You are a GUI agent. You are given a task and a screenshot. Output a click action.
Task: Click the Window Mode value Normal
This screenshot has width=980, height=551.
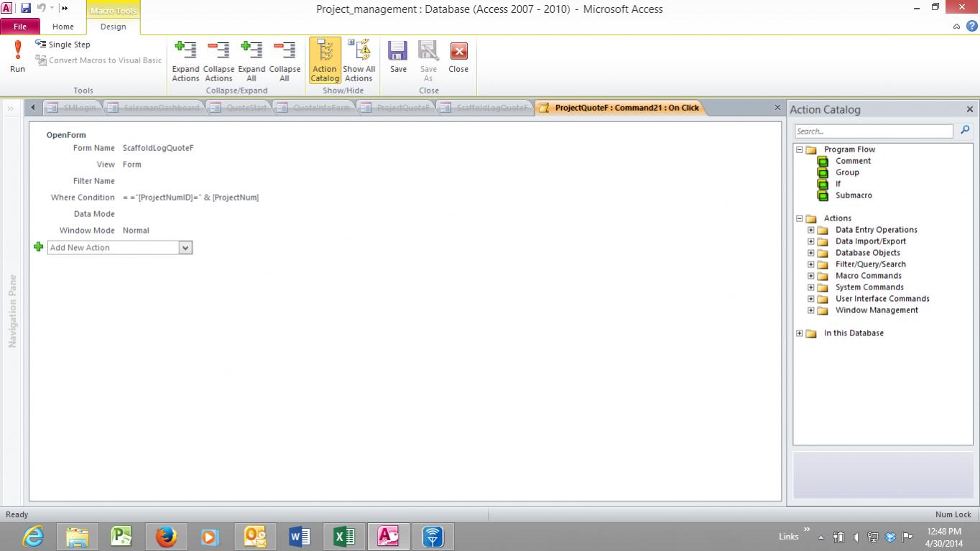coord(136,231)
